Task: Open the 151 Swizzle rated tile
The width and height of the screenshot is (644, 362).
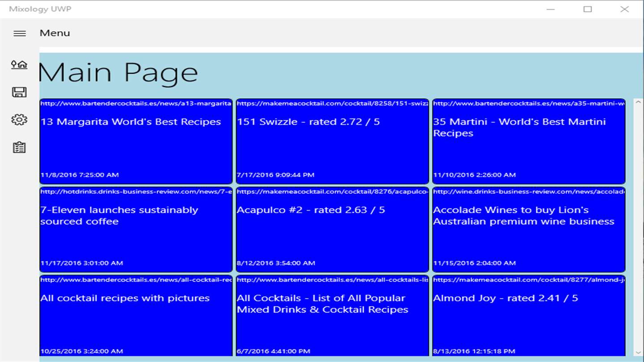Action: 332,141
